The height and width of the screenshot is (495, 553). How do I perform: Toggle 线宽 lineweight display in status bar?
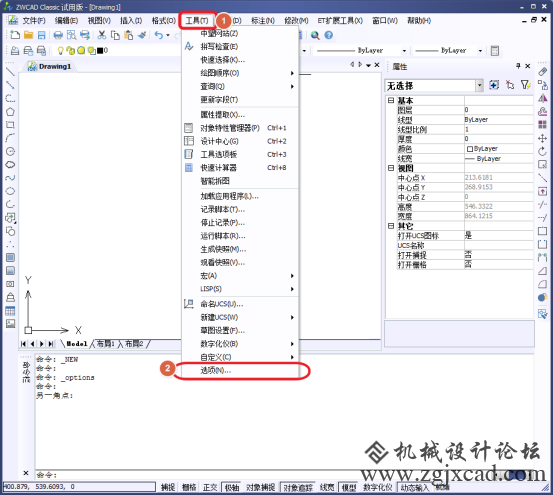327,487
